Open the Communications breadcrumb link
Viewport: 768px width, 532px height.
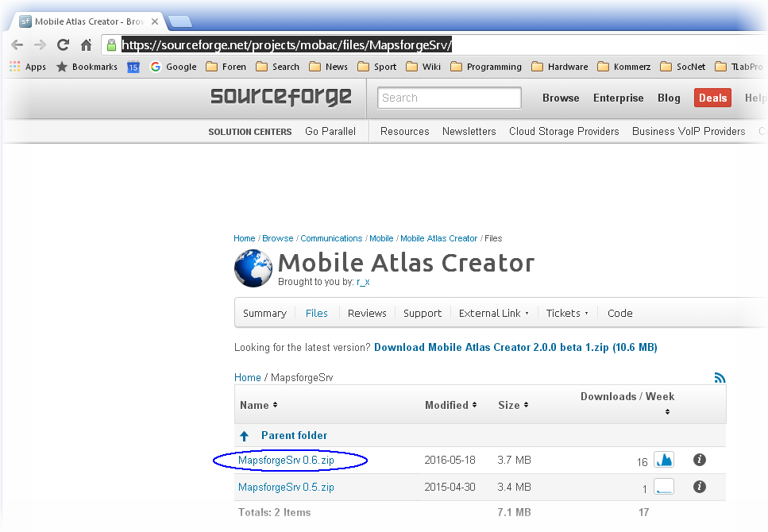tap(331, 238)
